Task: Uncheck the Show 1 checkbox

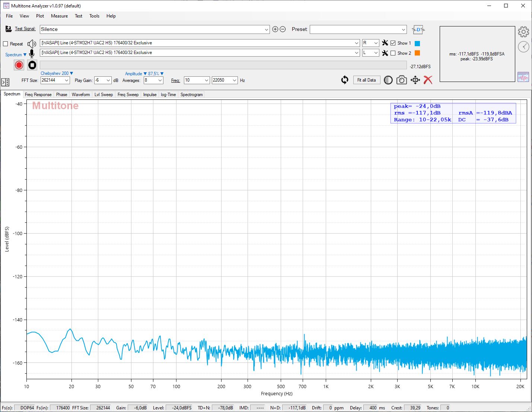Action: coord(393,43)
